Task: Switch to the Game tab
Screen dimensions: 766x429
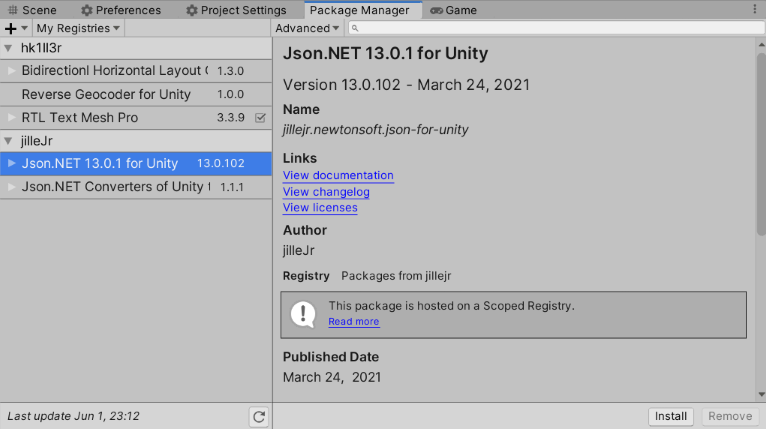Action: pos(453,10)
